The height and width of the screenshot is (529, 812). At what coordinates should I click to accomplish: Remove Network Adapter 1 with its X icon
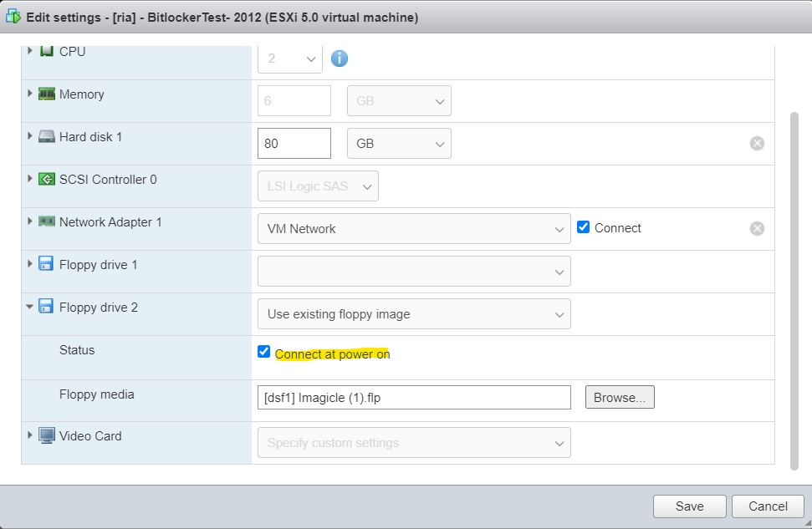point(757,229)
